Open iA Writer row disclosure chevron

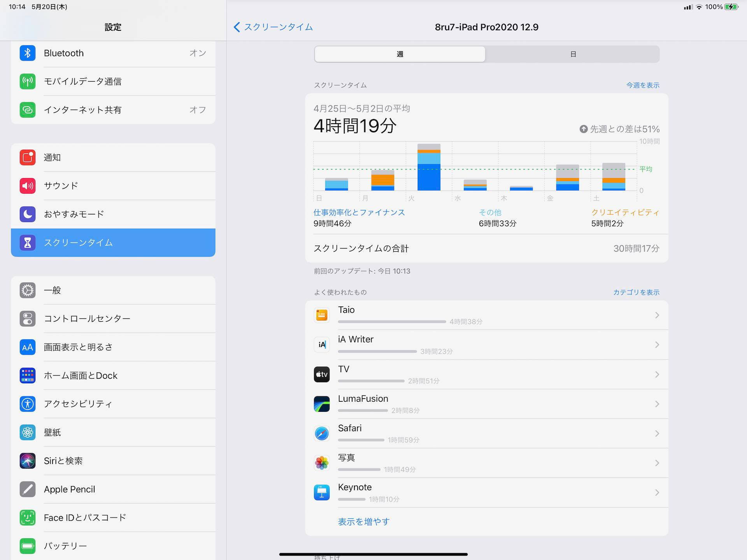point(657,345)
